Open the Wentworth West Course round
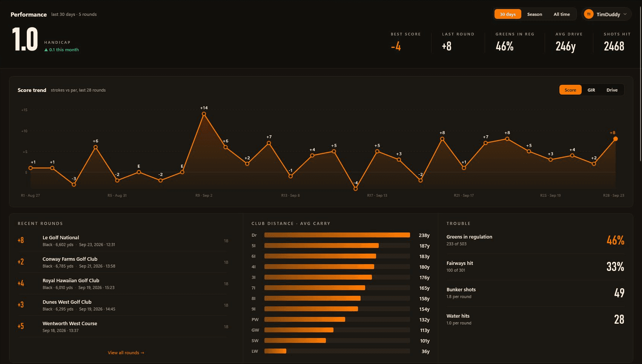Screen dimensions: 642x364 point(123,327)
